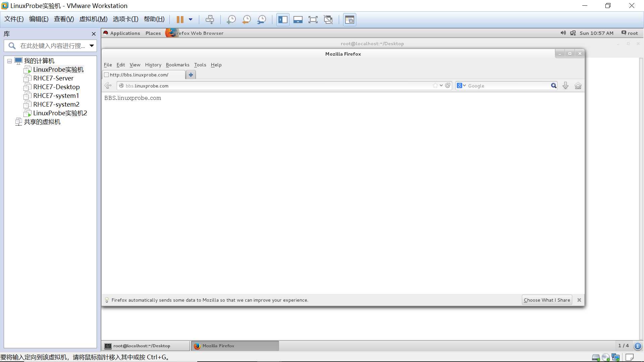644x362 pixels.
Task: Open the URL history dropdown arrow
Action: [441, 85]
